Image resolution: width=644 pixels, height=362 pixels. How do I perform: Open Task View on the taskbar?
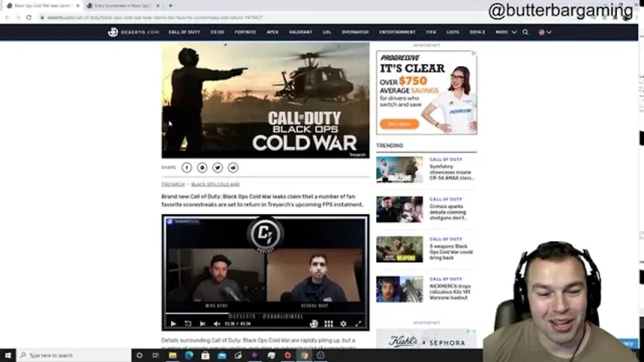pos(155,355)
